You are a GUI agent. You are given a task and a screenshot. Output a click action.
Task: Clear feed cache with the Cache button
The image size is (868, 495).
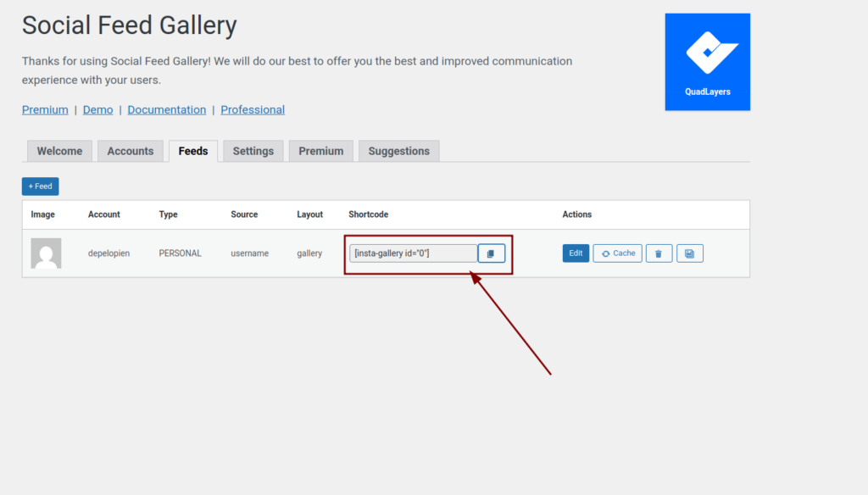coord(617,253)
